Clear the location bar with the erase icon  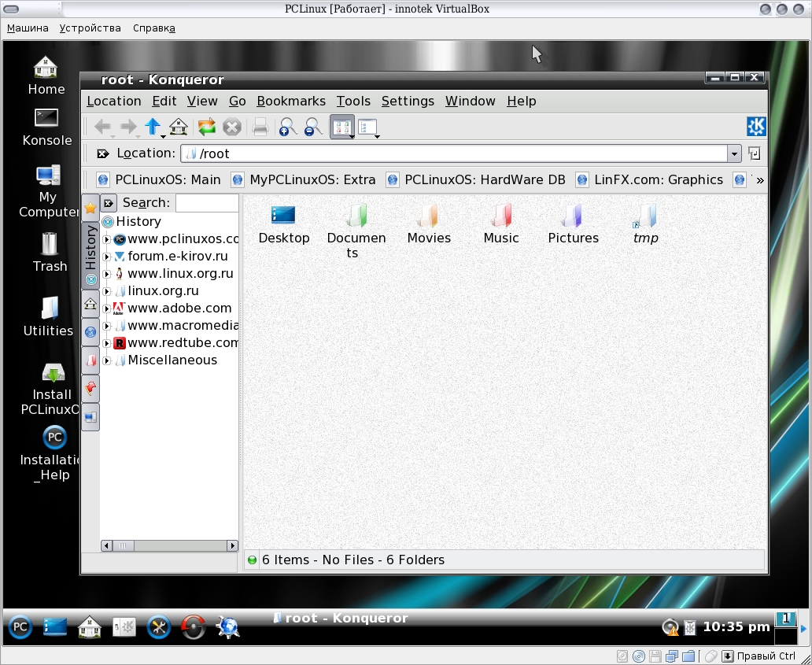[102, 153]
